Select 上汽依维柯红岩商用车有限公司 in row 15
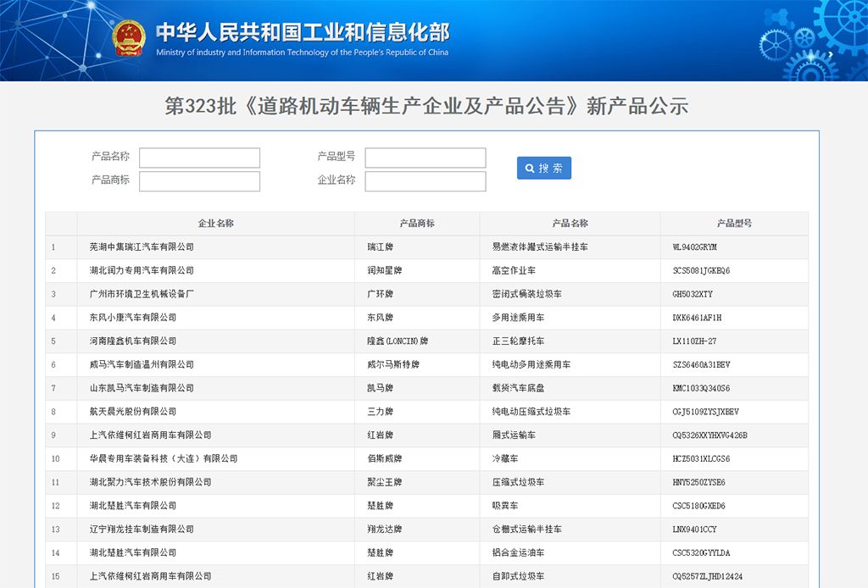The image size is (868, 588). (x=151, y=576)
